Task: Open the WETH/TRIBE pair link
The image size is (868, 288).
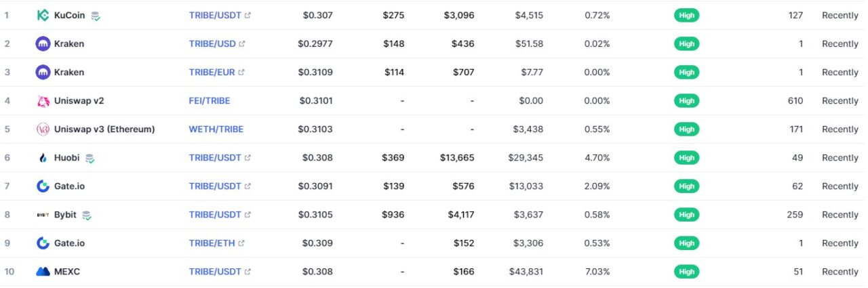Action: coord(216,129)
